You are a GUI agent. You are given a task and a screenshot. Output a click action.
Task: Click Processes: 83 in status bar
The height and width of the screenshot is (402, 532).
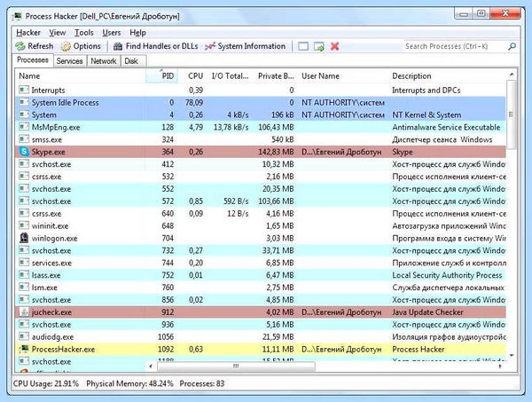[202, 383]
